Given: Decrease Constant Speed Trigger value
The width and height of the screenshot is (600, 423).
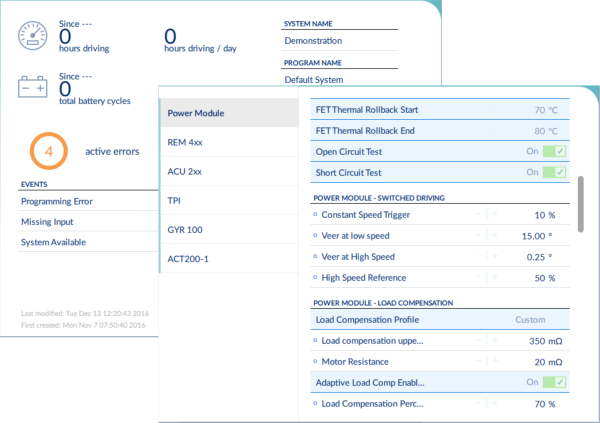Looking at the screenshot, I should click(x=478, y=214).
